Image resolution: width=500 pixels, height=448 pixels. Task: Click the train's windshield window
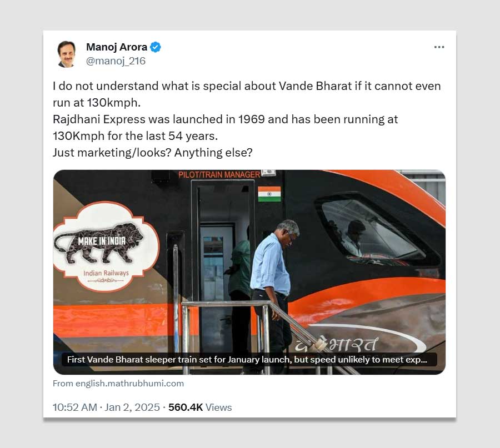coord(373,231)
